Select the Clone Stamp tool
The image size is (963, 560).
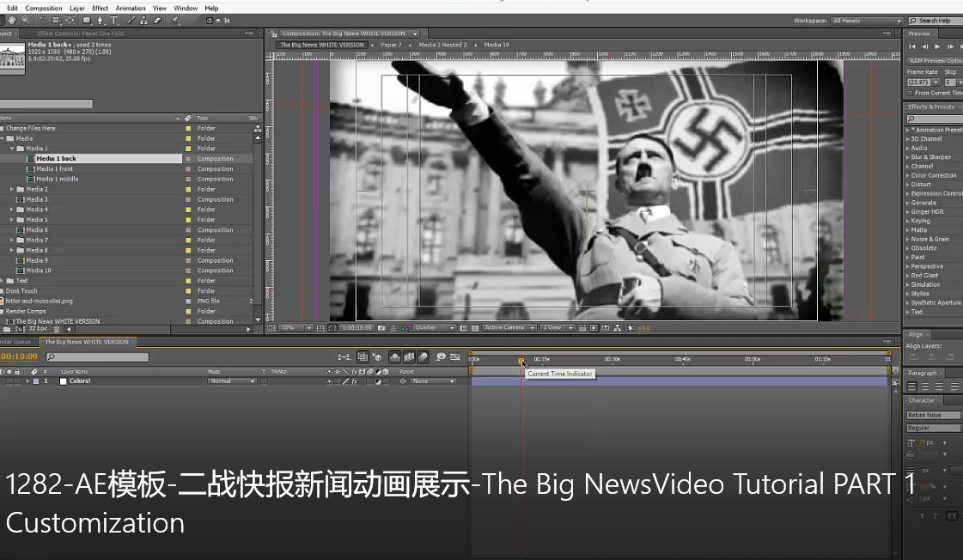(x=143, y=21)
